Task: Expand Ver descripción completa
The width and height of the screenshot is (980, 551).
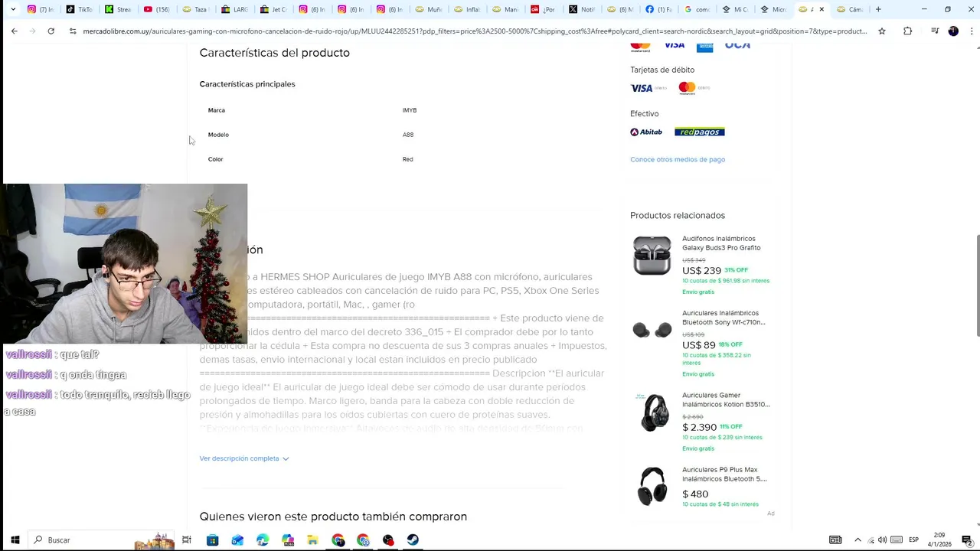Action: click(x=244, y=458)
